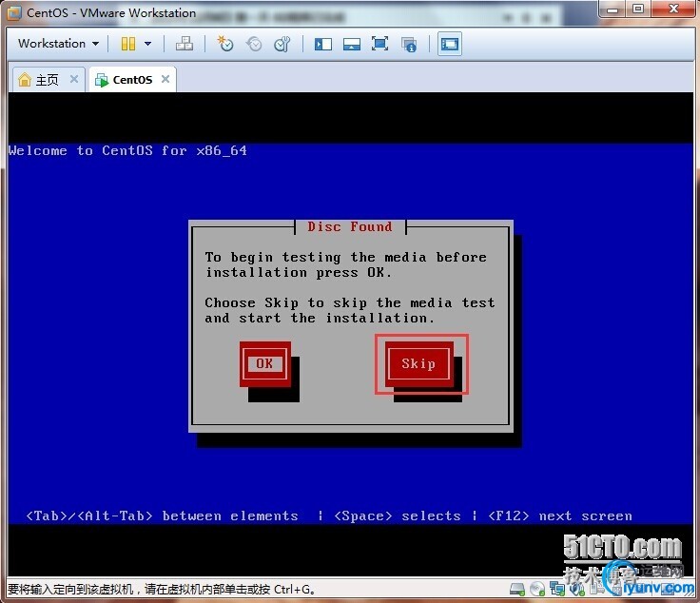Viewport: 700px width, 603px height.
Task: Pause the virtual machine with the pause icon
Action: (128, 44)
